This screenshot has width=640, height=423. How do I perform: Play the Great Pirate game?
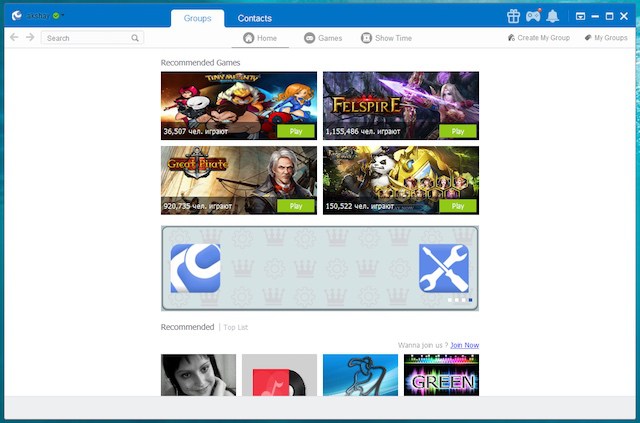point(296,206)
